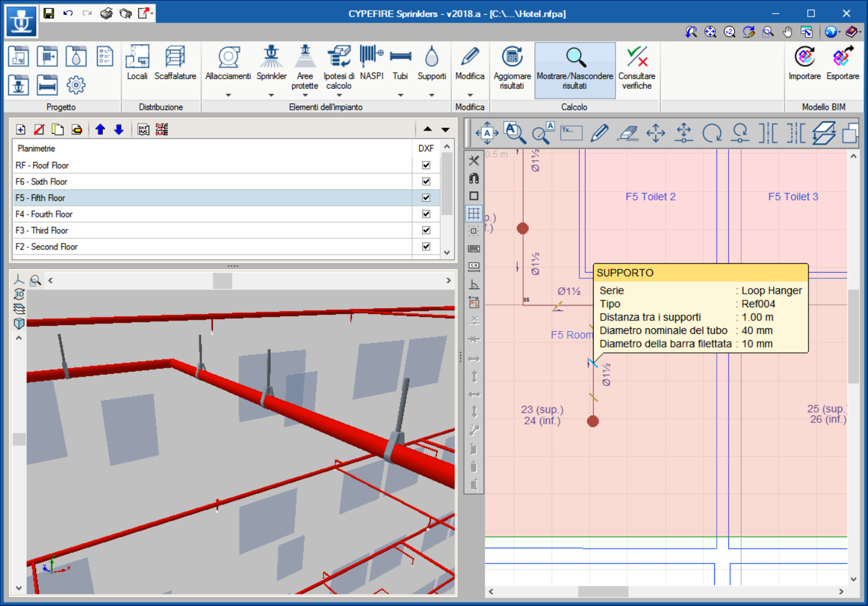Click the Allacciamenti connection button
The image size is (868, 606).
pyautogui.click(x=228, y=63)
